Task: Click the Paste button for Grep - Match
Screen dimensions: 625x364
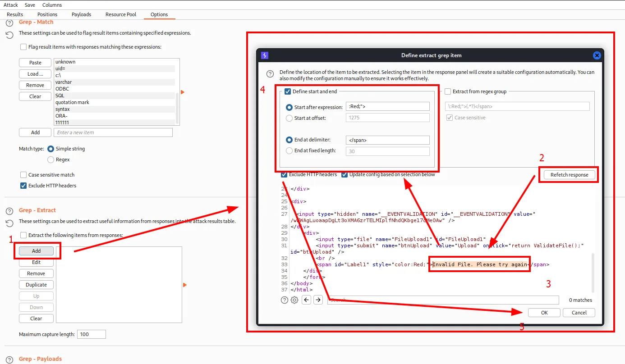Action: (x=35, y=63)
